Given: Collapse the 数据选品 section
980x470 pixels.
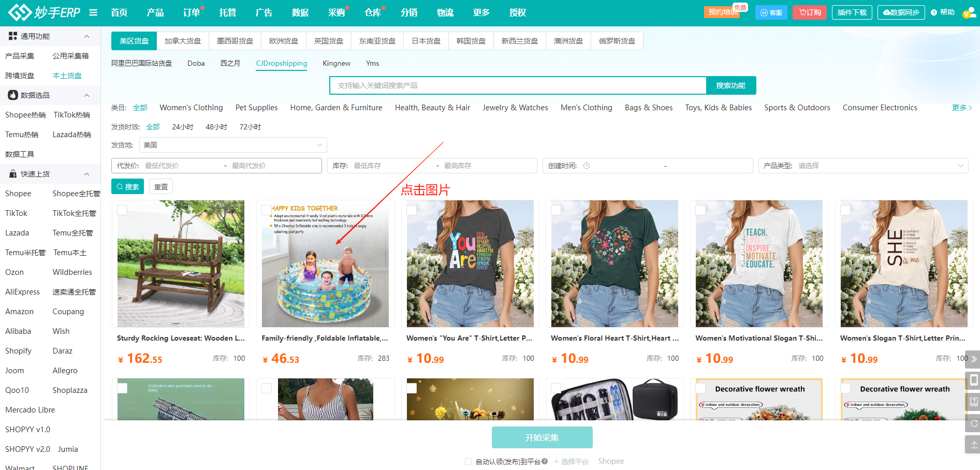Looking at the screenshot, I should (86, 95).
